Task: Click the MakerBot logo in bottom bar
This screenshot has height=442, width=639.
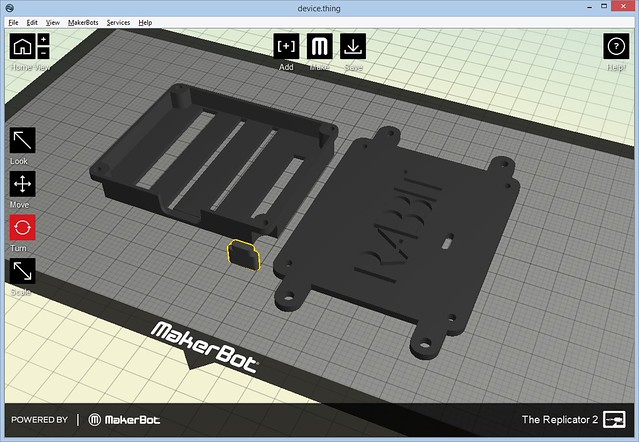Action: [x=124, y=420]
